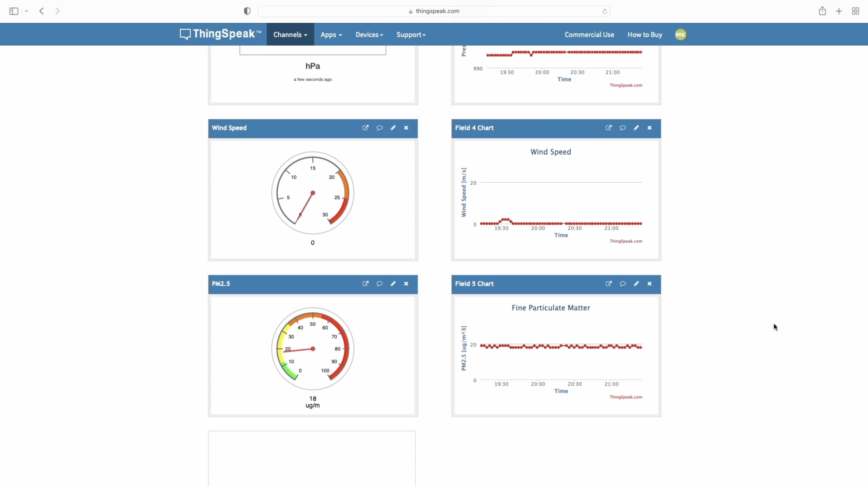Click the Commercial Use link

pos(589,35)
